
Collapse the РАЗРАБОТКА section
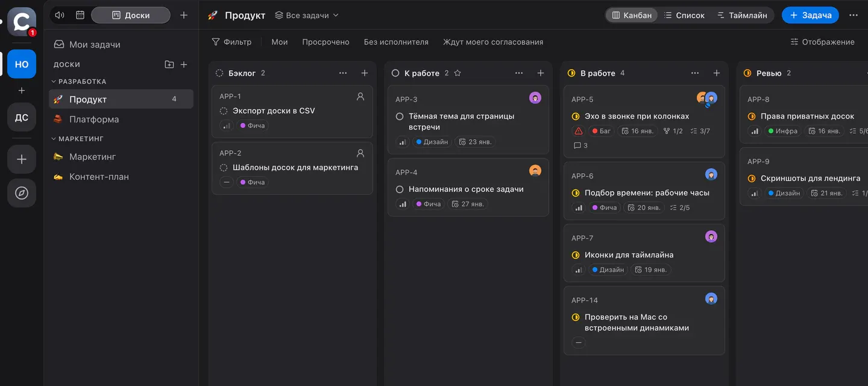point(79,81)
